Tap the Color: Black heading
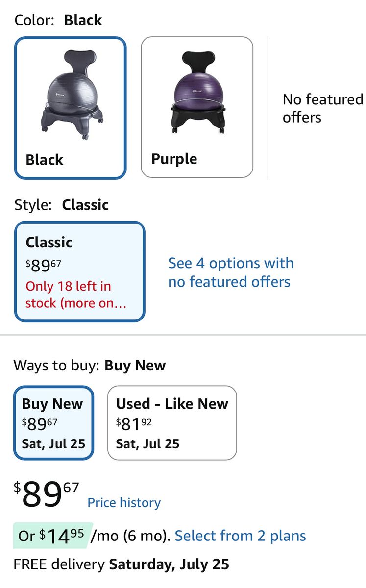This screenshot has width=366, height=588. click(x=58, y=20)
